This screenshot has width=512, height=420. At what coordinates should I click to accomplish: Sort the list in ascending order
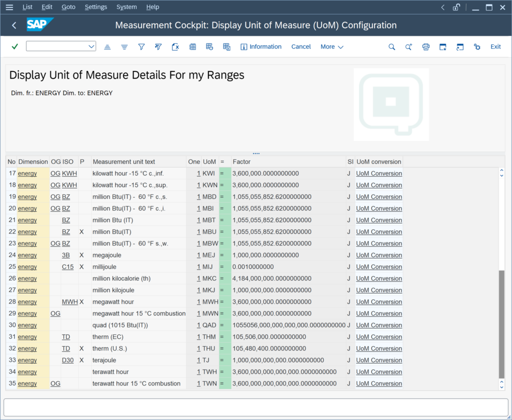click(x=107, y=47)
